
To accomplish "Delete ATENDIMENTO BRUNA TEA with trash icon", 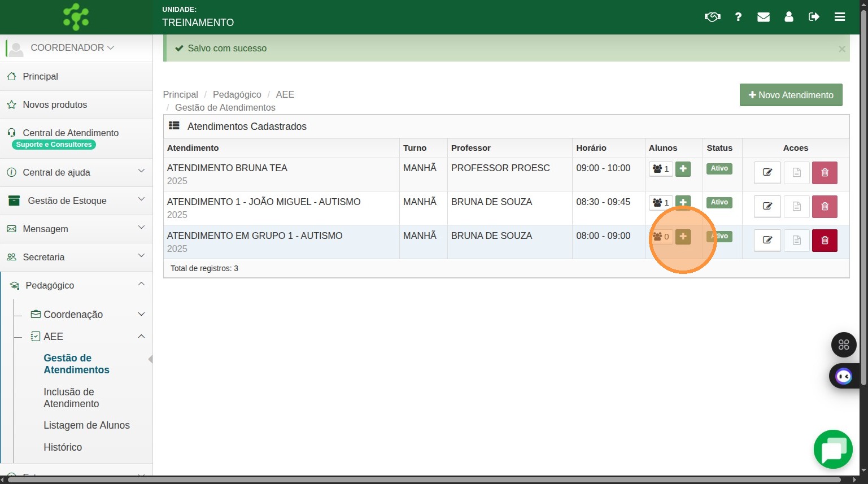I will (x=825, y=173).
